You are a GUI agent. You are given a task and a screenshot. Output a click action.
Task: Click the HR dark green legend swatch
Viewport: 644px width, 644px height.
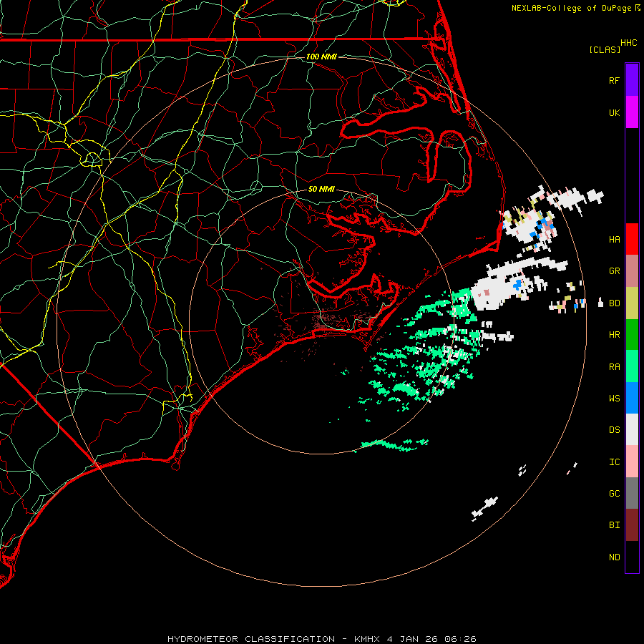click(x=632, y=335)
